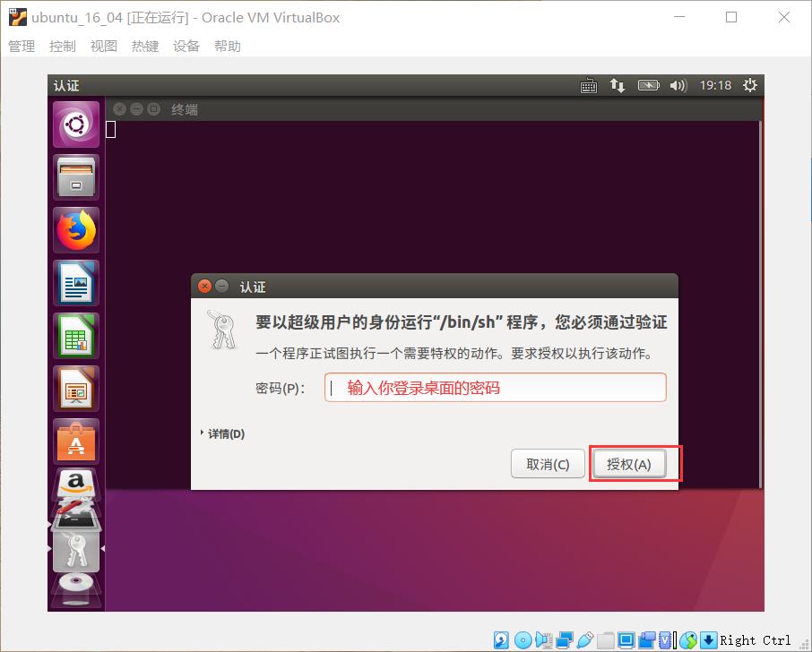Click the terminal window vertical scrollbar
The height and width of the screenshot is (652, 812).
760,305
